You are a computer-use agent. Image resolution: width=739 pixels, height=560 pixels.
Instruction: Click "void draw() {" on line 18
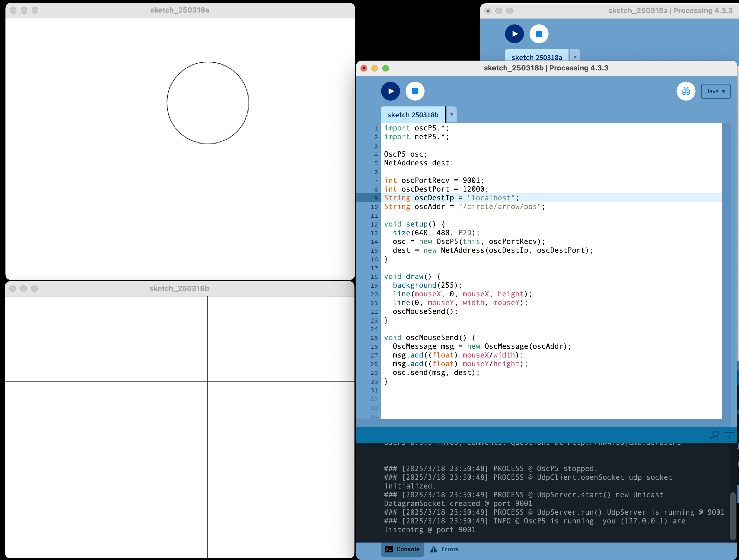(x=412, y=276)
